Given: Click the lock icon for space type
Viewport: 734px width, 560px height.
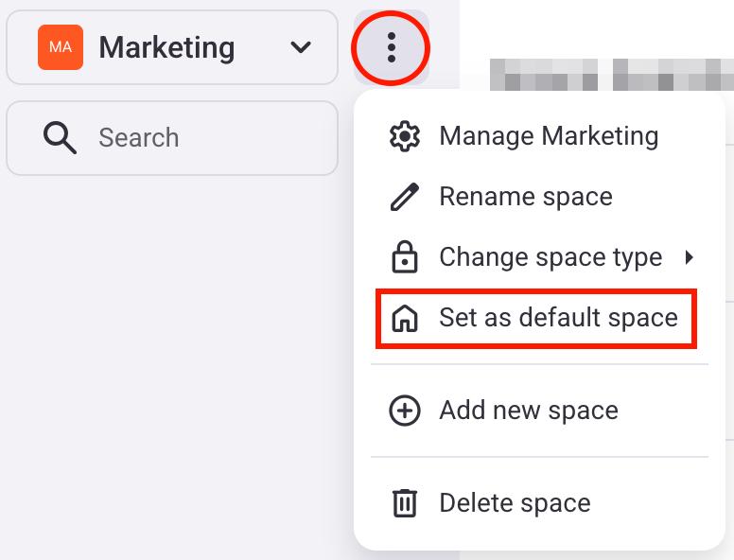Looking at the screenshot, I should pos(405,257).
